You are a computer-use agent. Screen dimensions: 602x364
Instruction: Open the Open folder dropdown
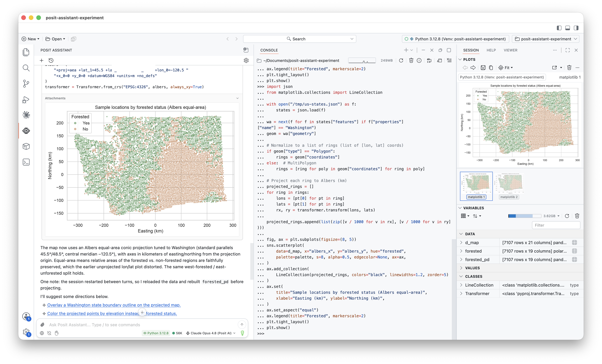[x=55, y=39]
